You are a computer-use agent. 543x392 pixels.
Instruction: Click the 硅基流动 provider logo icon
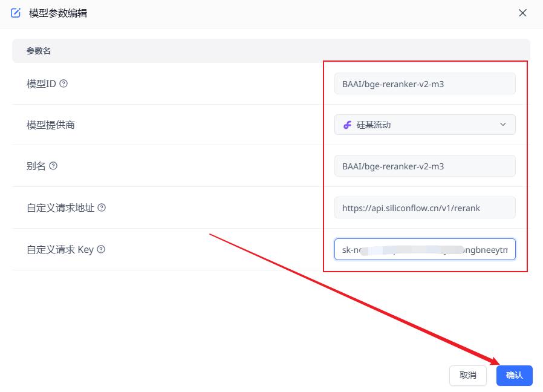[x=347, y=125]
